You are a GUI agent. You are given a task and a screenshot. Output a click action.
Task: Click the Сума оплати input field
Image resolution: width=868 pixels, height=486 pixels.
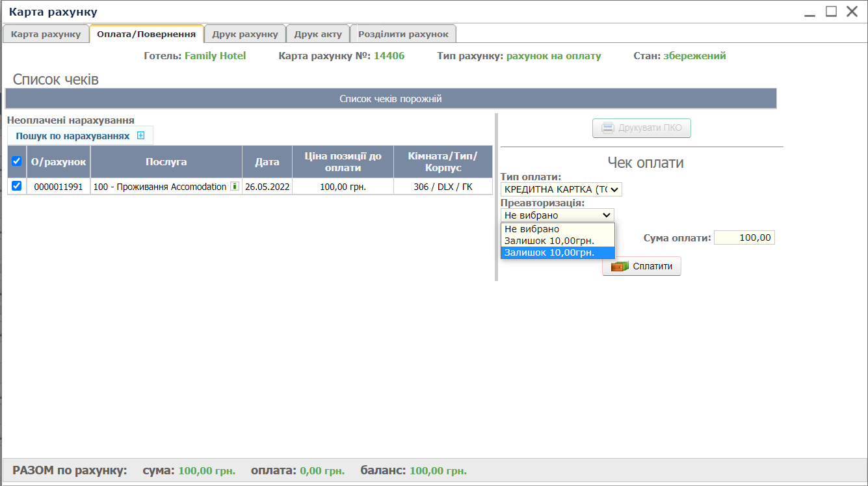coord(744,238)
